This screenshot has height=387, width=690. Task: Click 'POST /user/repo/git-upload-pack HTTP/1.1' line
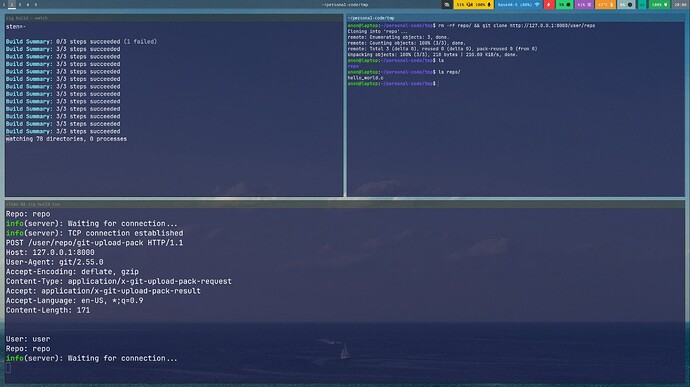pyautogui.click(x=94, y=243)
